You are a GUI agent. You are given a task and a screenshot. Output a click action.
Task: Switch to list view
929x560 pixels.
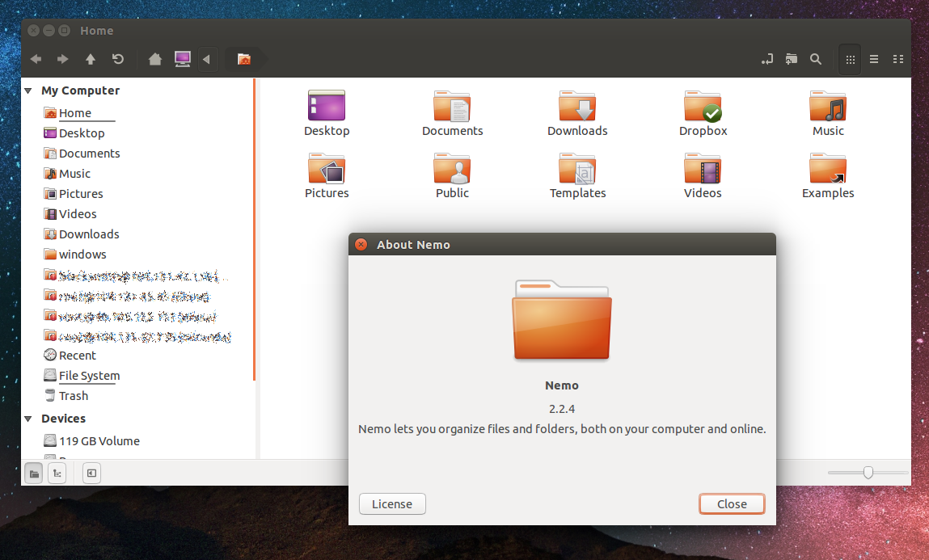[874, 59]
